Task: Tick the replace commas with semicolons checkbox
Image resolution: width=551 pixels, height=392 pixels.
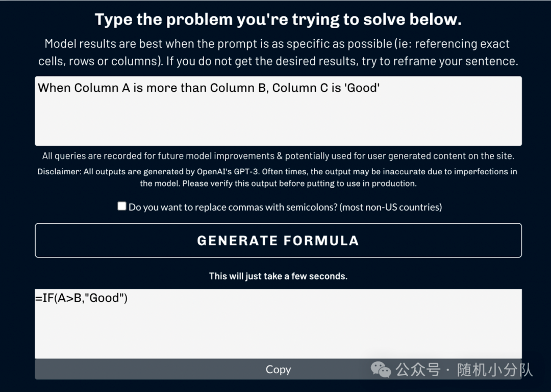Action: coord(121,206)
